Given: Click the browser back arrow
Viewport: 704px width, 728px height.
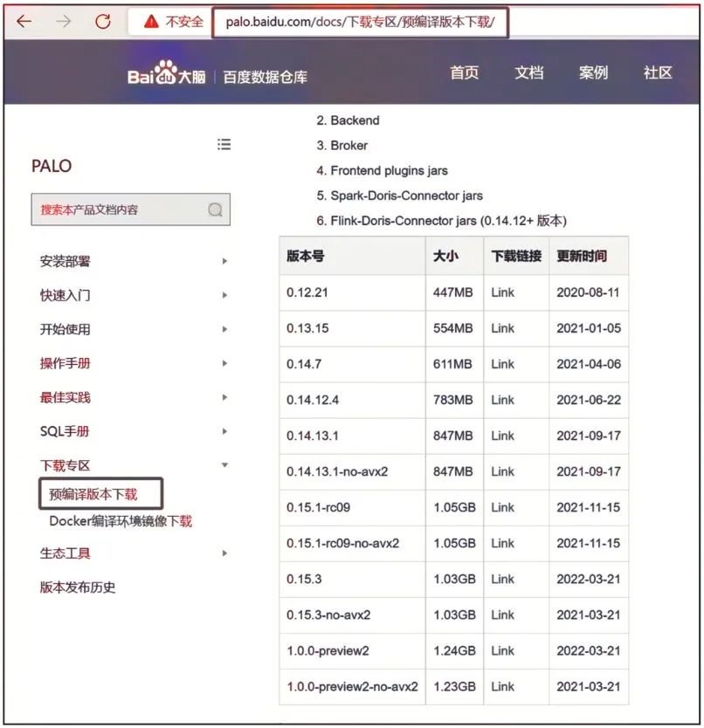Looking at the screenshot, I should pos(24,21).
